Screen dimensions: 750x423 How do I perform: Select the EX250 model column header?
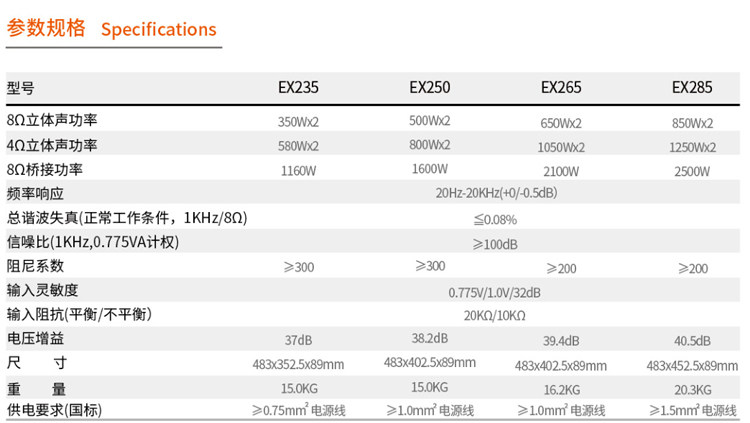click(430, 88)
